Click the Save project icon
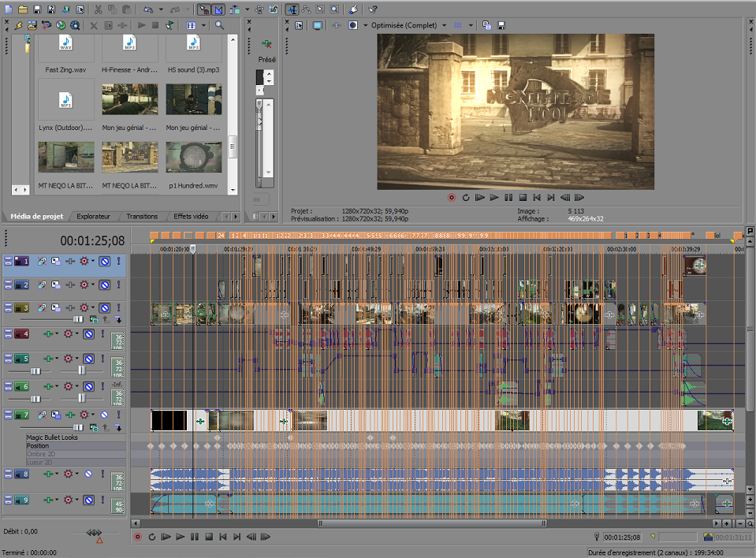 (x=37, y=10)
